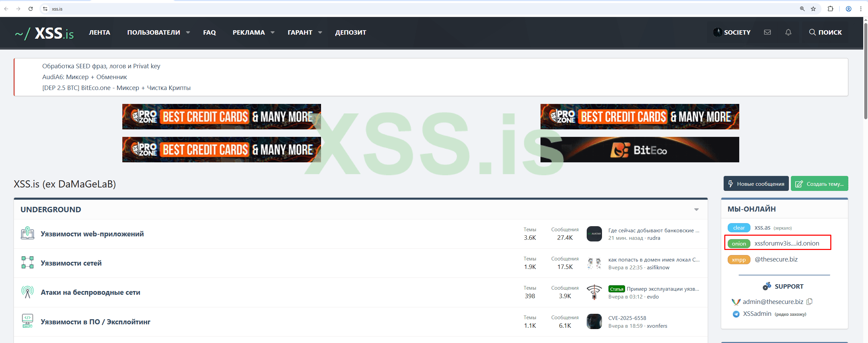
Task: Open the [DEP 2.5 BTC] BitEco.one link
Action: (116, 88)
